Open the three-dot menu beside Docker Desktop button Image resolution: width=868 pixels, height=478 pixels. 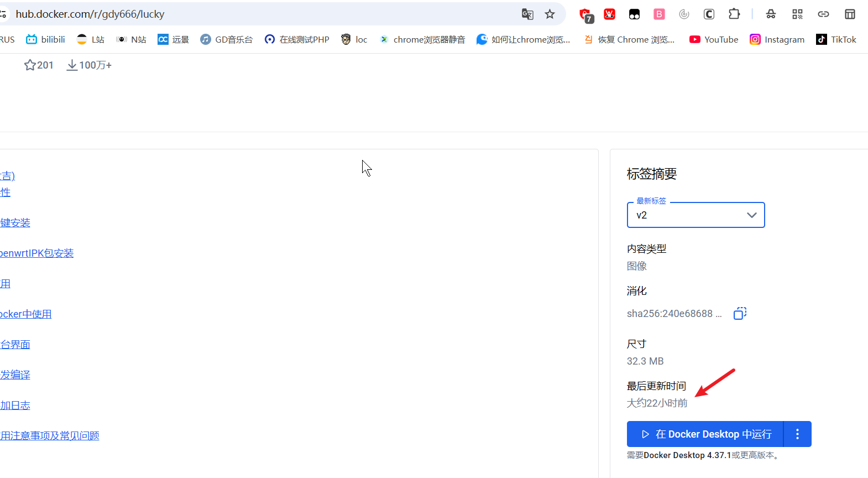[797, 434]
